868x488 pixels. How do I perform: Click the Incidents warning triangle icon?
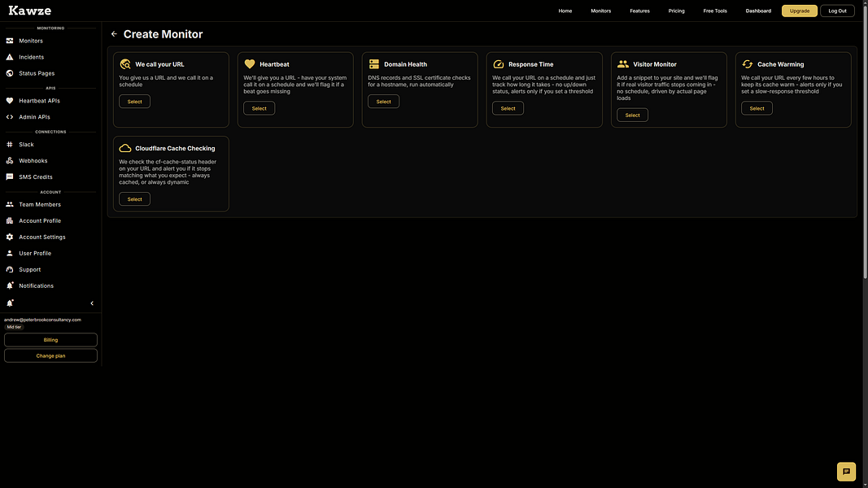(10, 57)
